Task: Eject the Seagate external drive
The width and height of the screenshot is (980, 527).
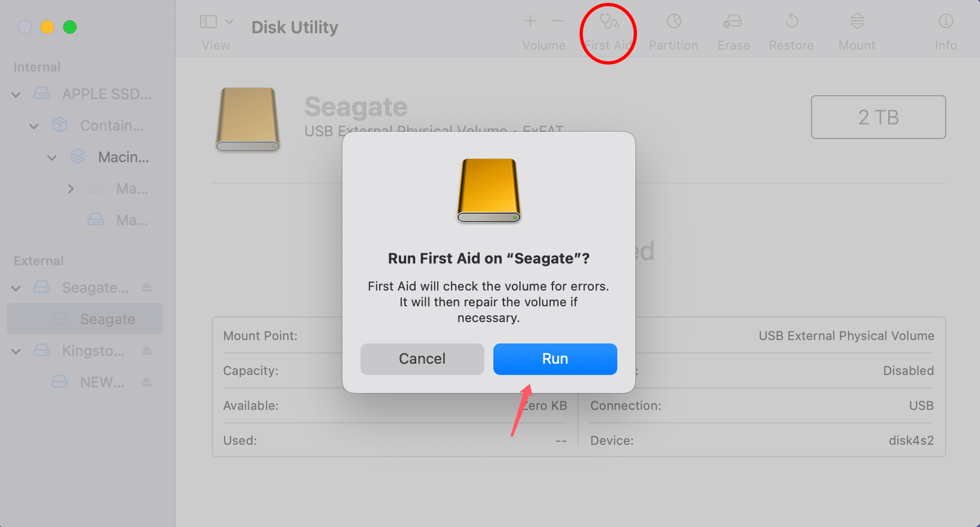Action: [x=146, y=287]
